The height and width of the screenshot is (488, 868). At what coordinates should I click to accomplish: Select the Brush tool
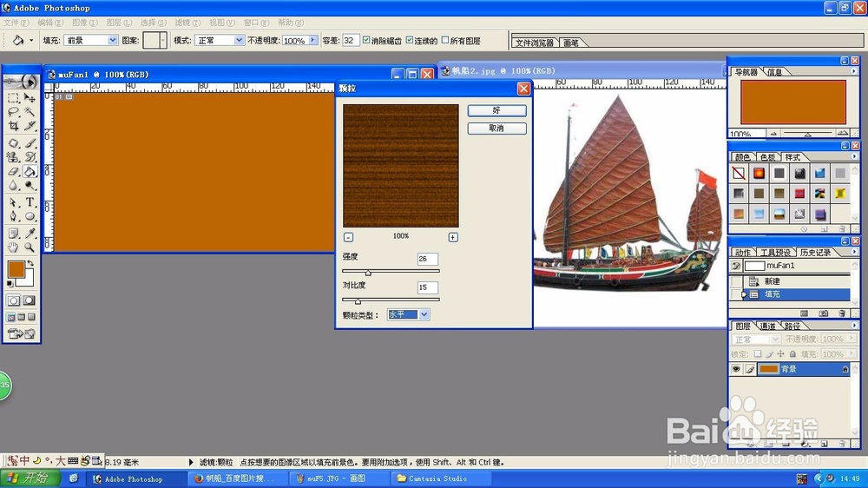(30, 143)
